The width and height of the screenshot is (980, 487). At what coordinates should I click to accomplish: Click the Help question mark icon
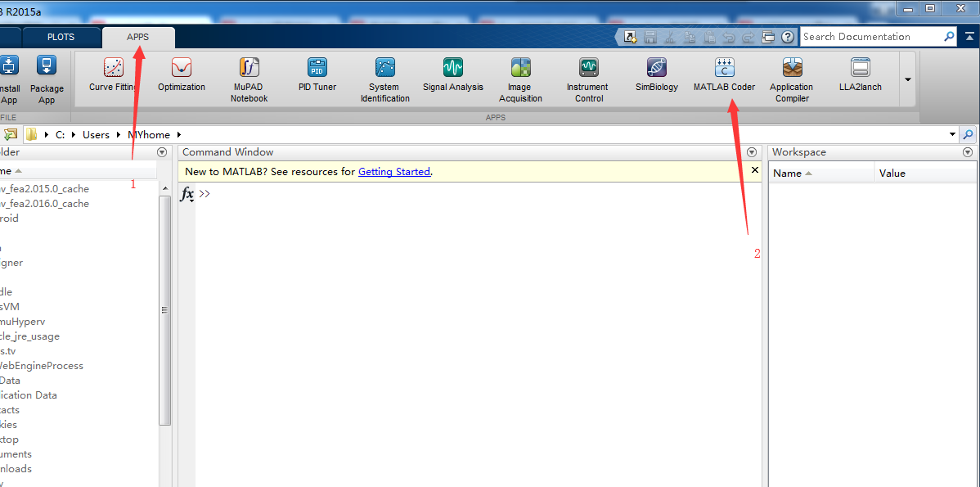point(788,37)
